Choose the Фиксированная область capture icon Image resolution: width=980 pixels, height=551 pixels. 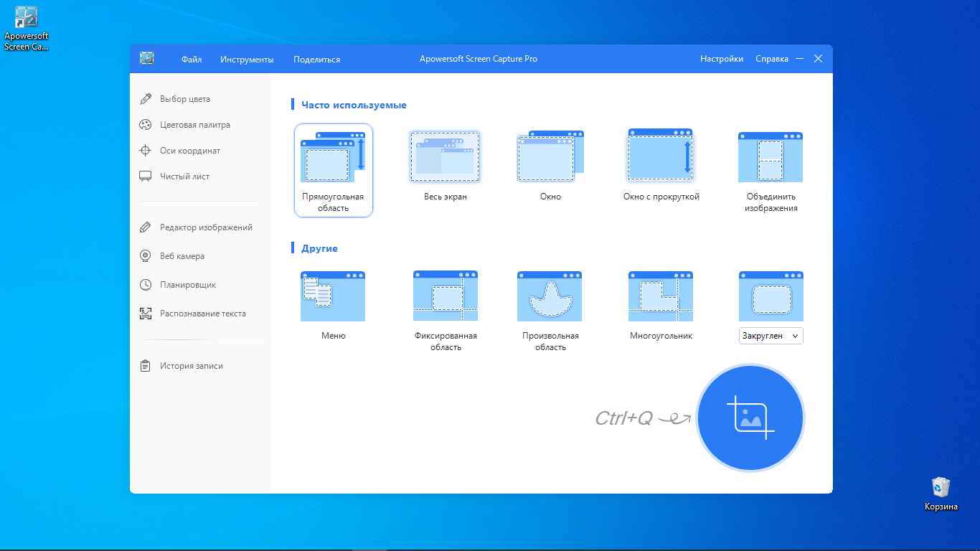point(445,296)
